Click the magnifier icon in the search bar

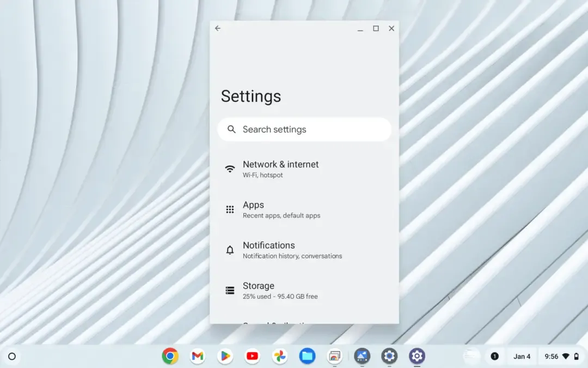click(231, 130)
